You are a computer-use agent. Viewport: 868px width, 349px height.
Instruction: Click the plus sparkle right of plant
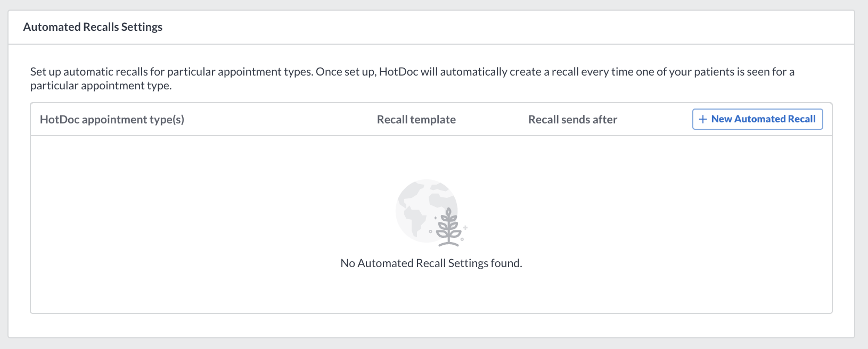click(465, 228)
